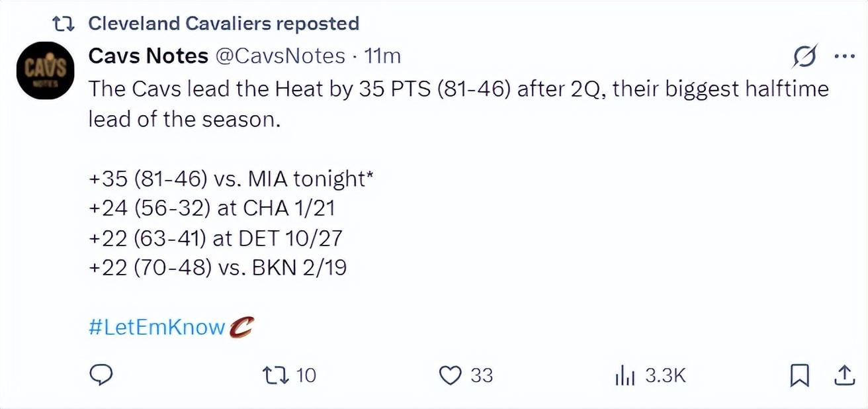Click the Cavaliers C logo emoji
The height and width of the screenshot is (409, 868).
[241, 327]
